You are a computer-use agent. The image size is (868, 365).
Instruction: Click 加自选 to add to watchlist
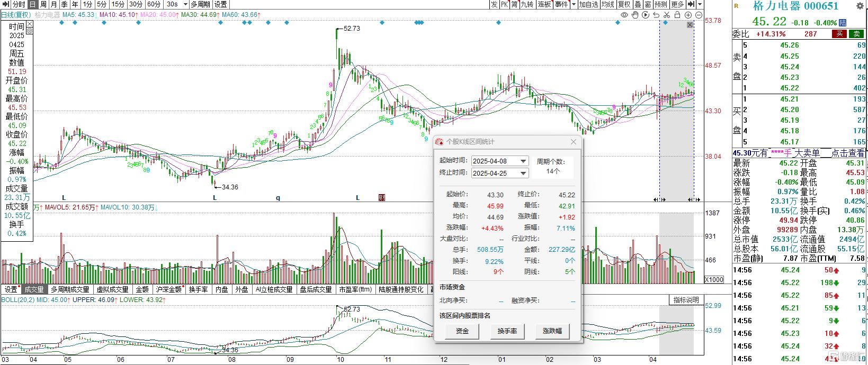(588, 4)
